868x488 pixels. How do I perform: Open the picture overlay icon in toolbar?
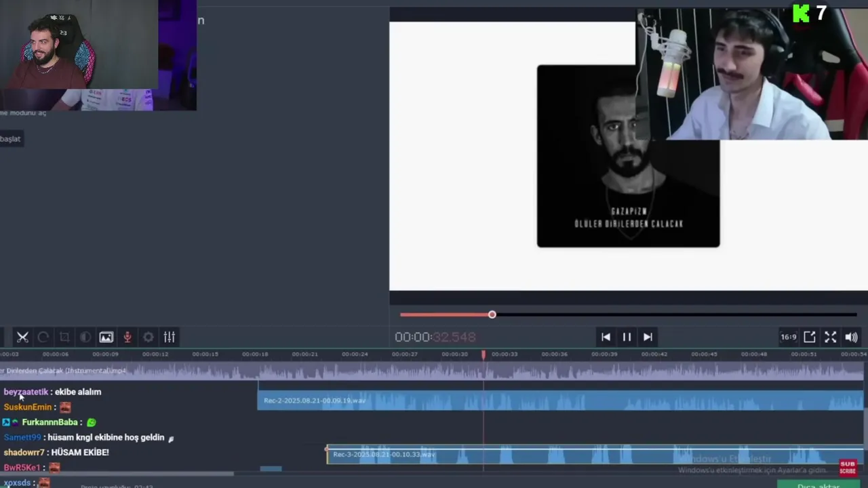click(106, 337)
